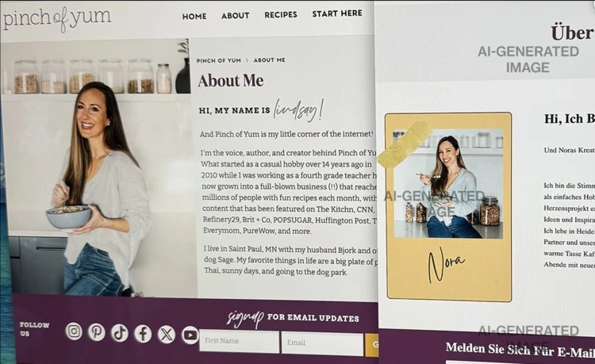Click the yellow GO signup button
The width and height of the screenshot is (595, 364).
[372, 345]
